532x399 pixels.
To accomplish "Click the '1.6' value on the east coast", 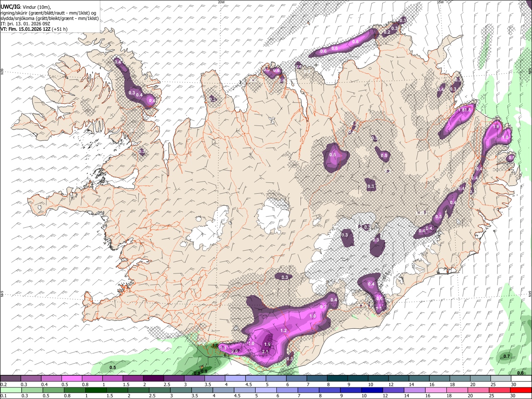I will pyautogui.click(x=495, y=126).
